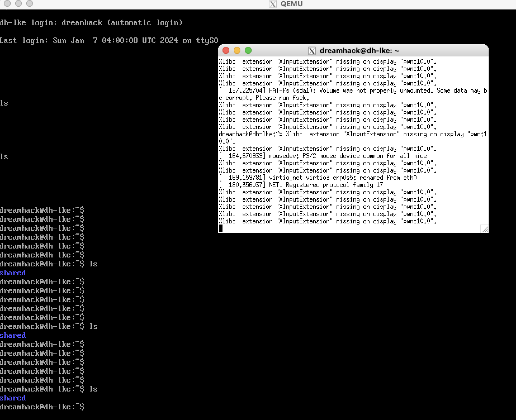Click the Last login timestamp line

pos(109,40)
